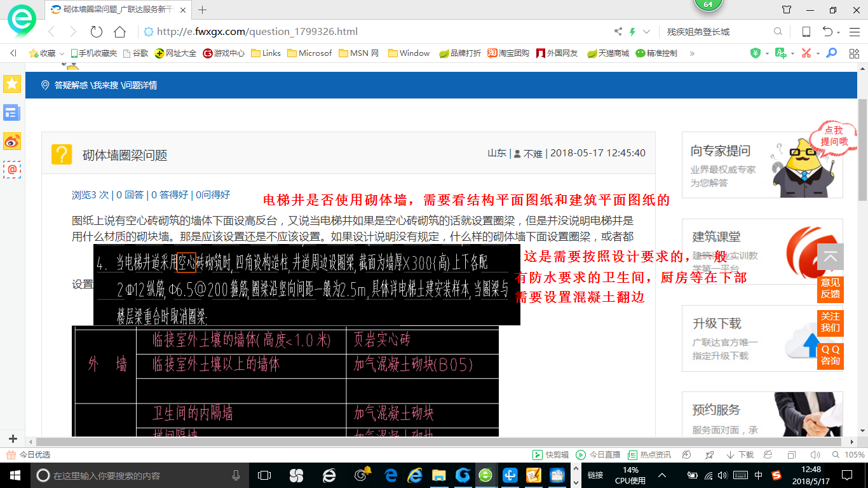Go to browser home page icon
Screen dimensions: 868x488
coord(119,32)
